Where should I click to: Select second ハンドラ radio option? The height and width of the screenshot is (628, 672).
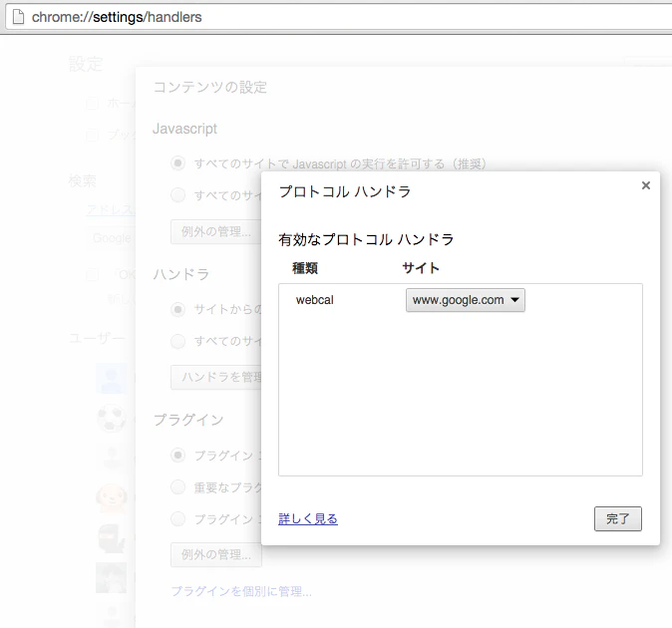tap(177, 341)
